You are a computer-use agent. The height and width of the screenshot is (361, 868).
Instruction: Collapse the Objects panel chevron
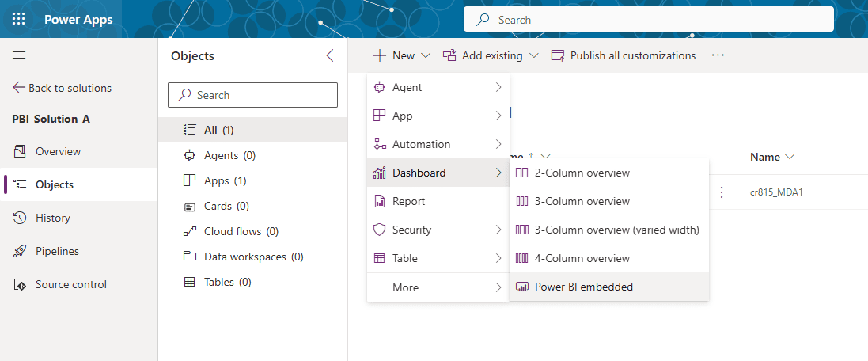[x=330, y=55]
